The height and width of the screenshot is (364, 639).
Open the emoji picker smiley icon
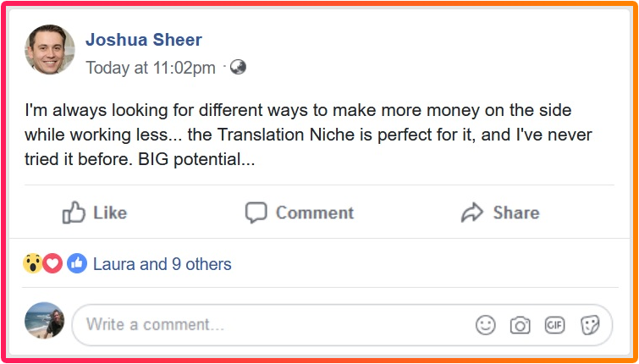click(485, 324)
